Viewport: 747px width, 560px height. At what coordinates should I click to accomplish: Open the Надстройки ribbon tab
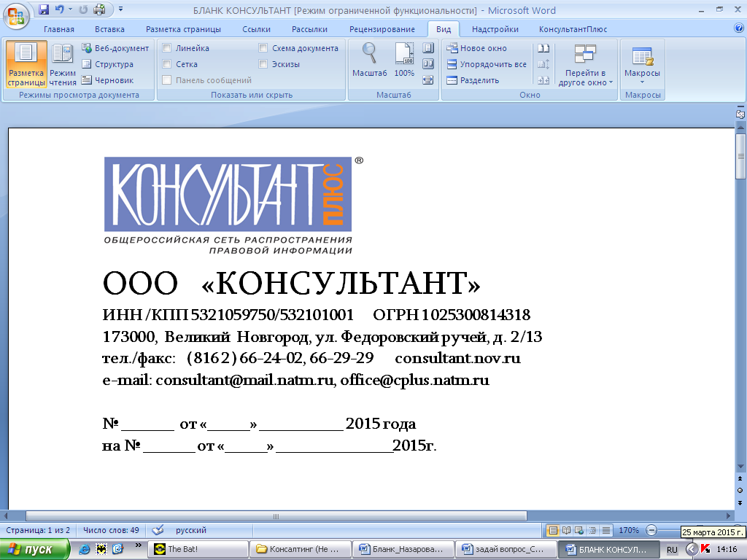pyautogui.click(x=495, y=29)
